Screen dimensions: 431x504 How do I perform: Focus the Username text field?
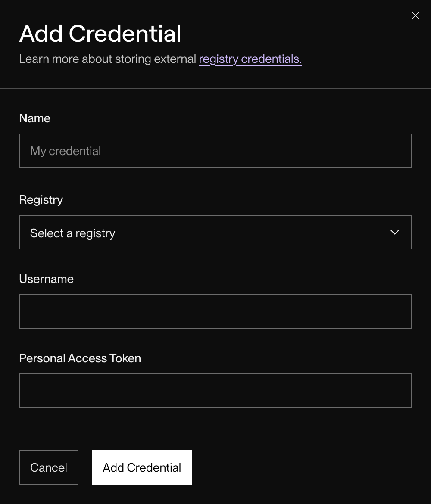pos(215,311)
